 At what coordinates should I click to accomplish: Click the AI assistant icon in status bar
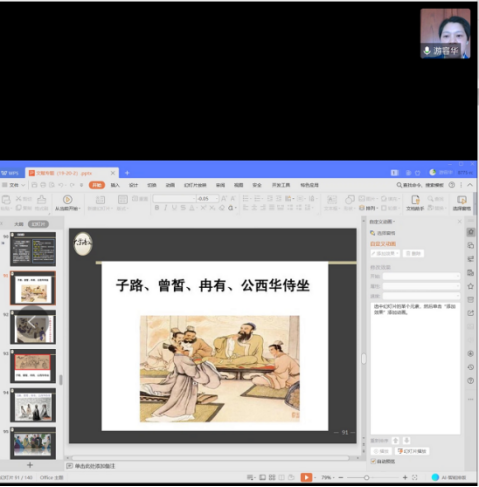435,477
